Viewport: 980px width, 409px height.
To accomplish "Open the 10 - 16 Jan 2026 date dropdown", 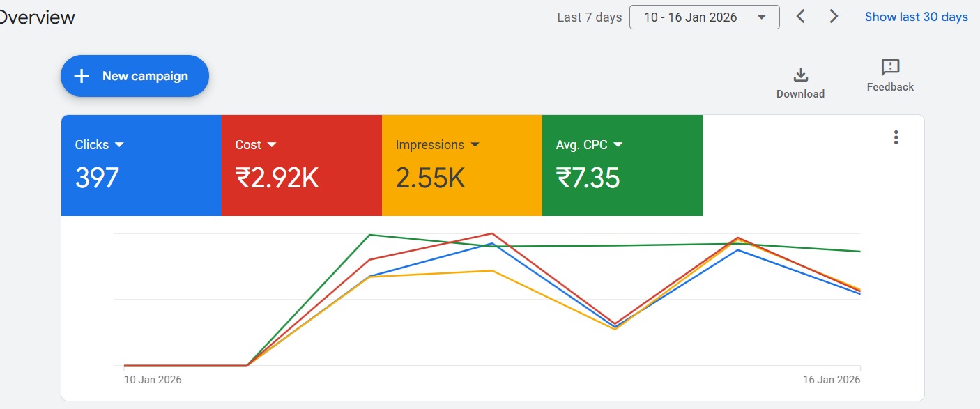I will tap(704, 17).
